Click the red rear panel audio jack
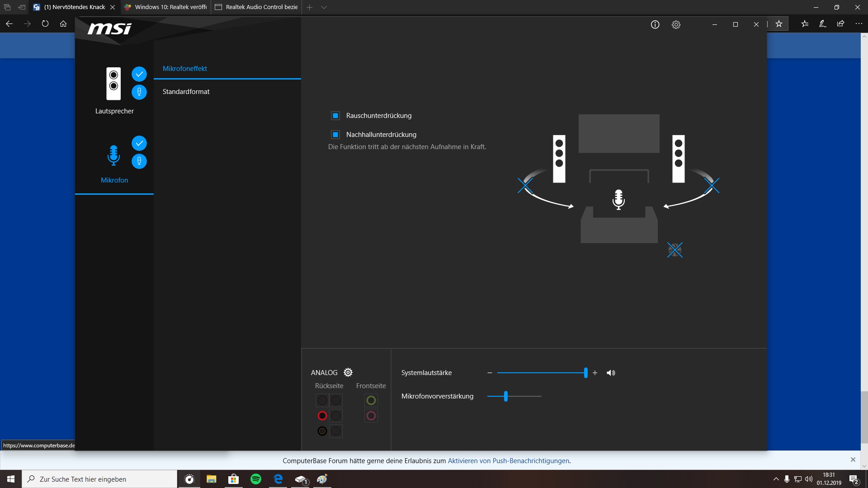 pos(322,416)
